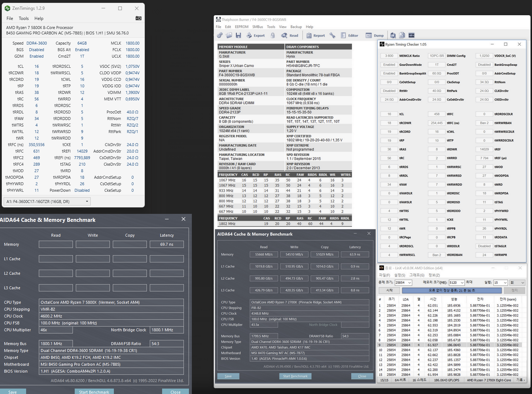Click the wrench icon in Thaiphoon Burner toolbar

[x=332, y=36]
